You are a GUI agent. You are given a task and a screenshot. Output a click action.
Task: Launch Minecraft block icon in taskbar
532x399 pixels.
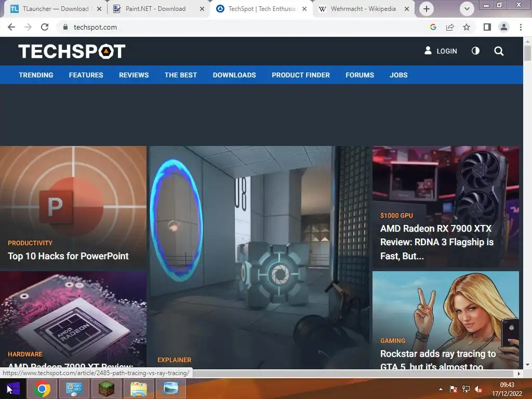107,389
